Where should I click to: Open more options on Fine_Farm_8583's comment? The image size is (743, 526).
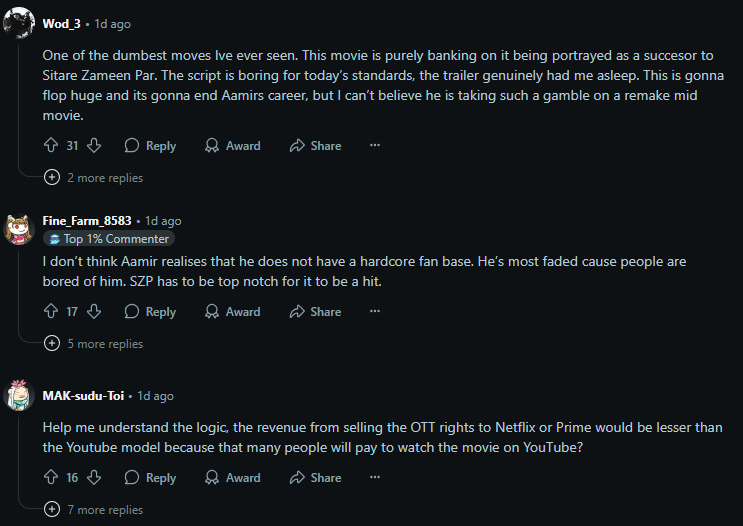[375, 312]
